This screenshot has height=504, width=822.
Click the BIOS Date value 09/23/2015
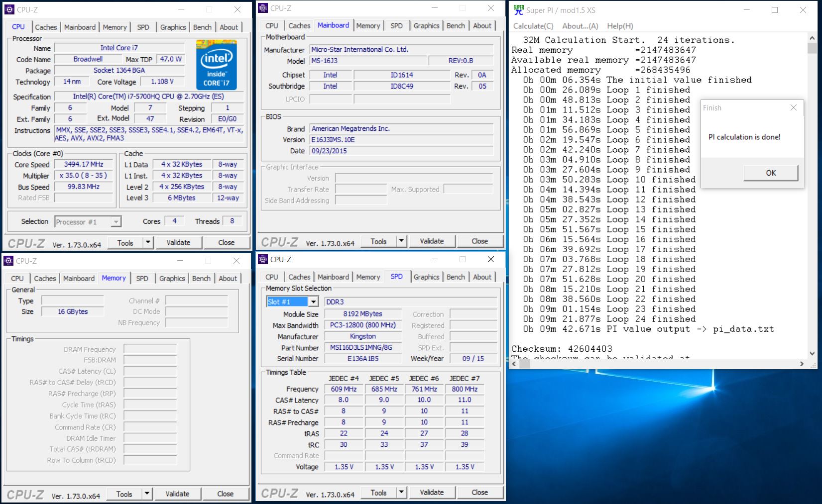point(401,151)
